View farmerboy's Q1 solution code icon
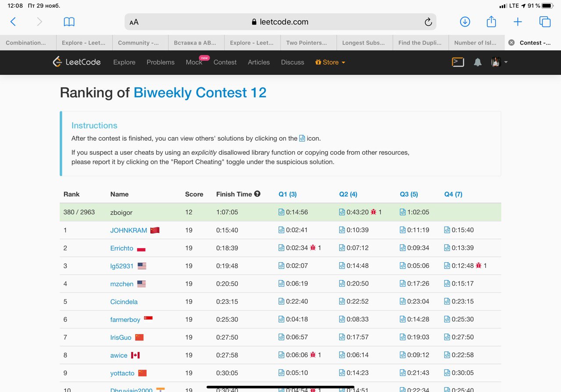561x392 pixels. 281,319
